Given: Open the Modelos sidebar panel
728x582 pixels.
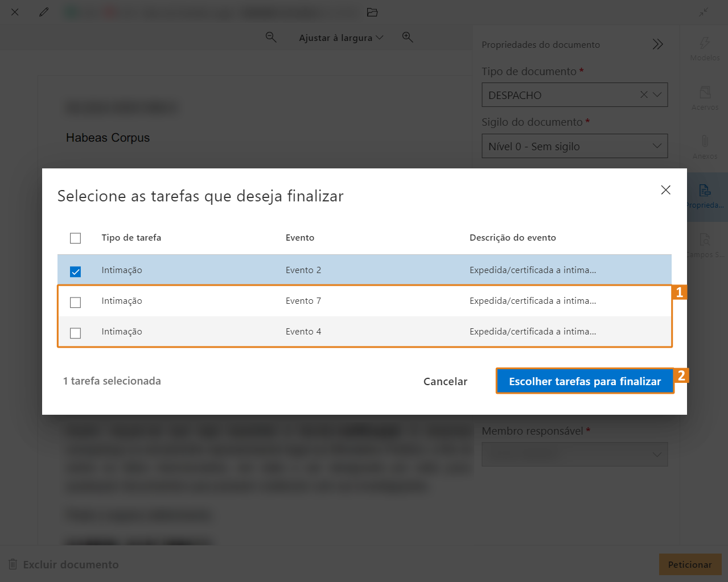Looking at the screenshot, I should [x=705, y=49].
